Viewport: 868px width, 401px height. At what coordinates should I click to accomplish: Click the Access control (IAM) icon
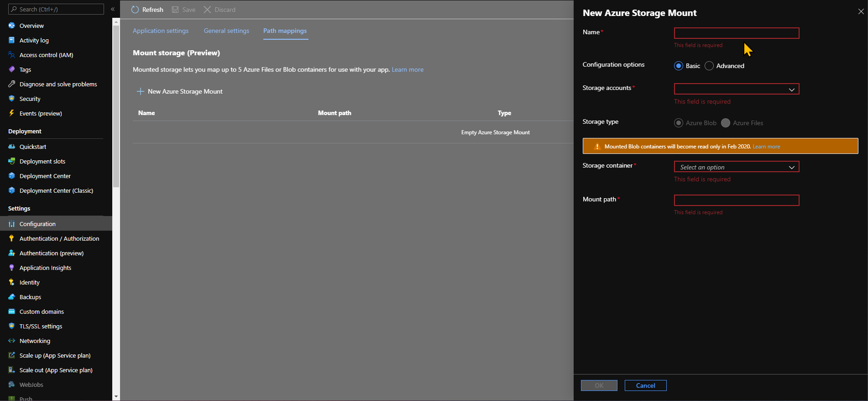click(12, 55)
